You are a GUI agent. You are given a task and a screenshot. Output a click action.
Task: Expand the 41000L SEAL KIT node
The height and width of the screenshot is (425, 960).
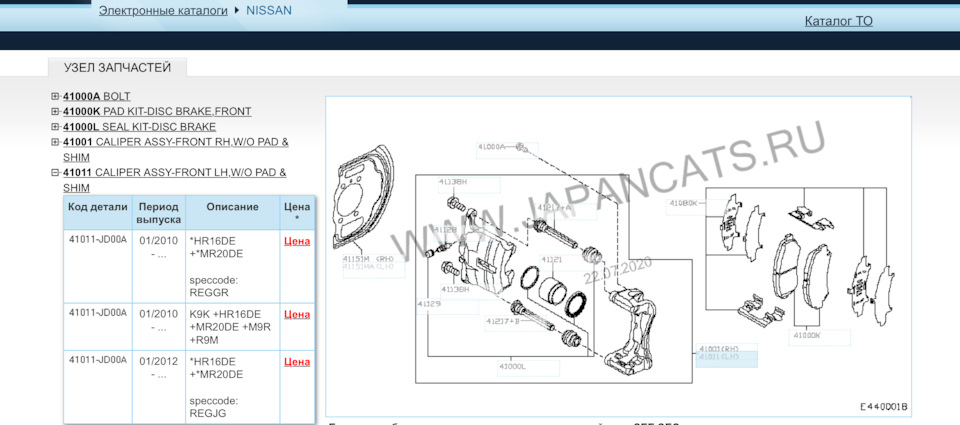point(56,127)
